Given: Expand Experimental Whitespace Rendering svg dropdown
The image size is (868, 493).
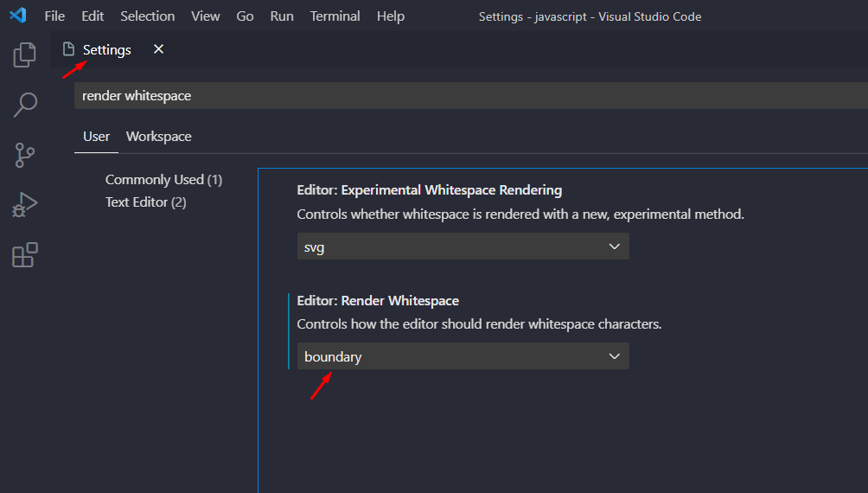Looking at the screenshot, I should coord(463,246).
